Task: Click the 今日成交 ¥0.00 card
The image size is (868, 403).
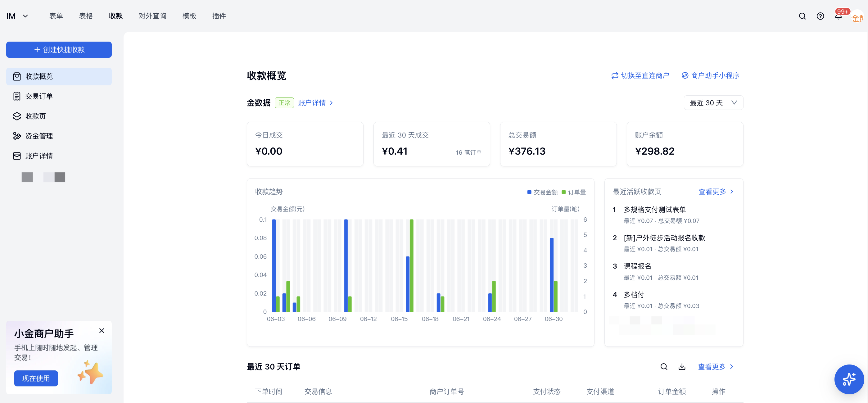Action: (x=305, y=144)
